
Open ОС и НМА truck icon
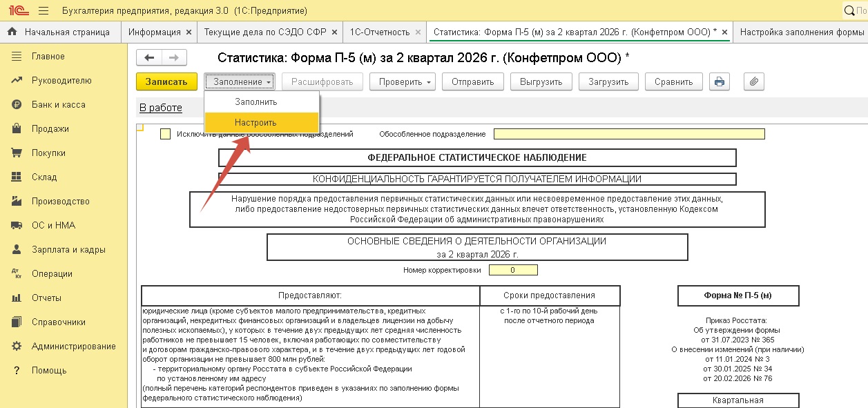(17, 225)
